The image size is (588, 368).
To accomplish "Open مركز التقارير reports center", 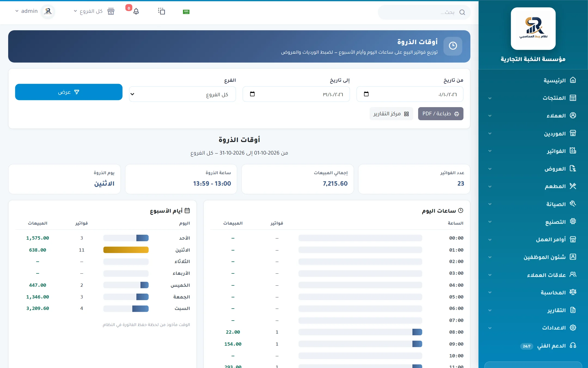I will (391, 114).
